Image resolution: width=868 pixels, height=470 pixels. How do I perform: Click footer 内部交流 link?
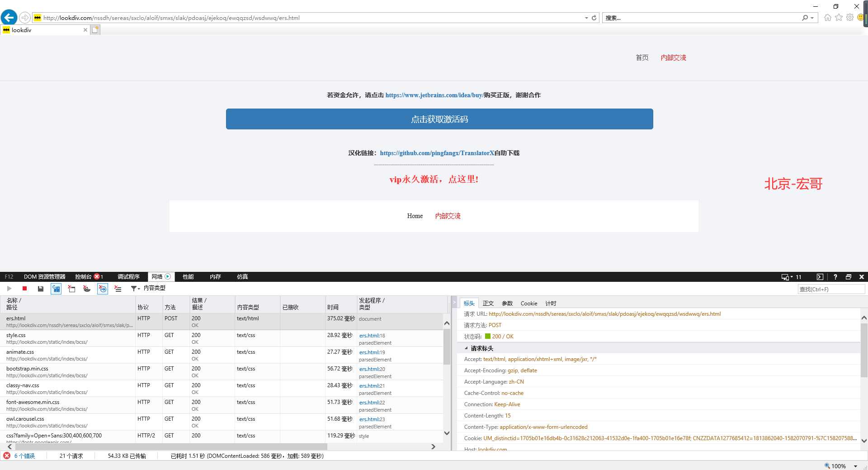[x=448, y=216]
